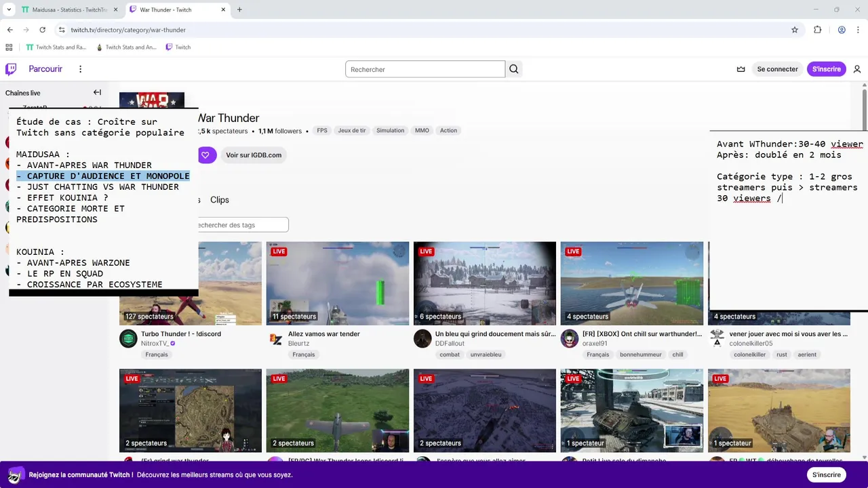Open the Prime crown loot icon

point(741,69)
